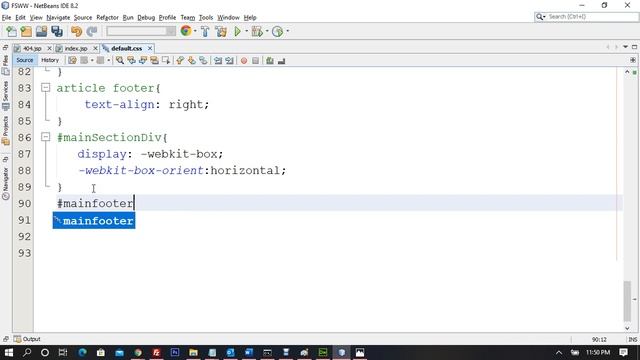Open the Debug Project dropdown arrow
The width and height of the screenshot is (640, 360).
coord(267,31)
